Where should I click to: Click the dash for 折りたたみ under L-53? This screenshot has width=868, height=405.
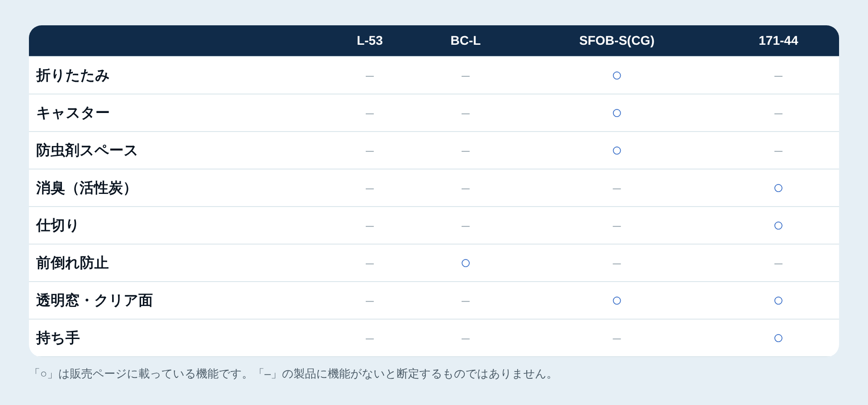pos(370,76)
